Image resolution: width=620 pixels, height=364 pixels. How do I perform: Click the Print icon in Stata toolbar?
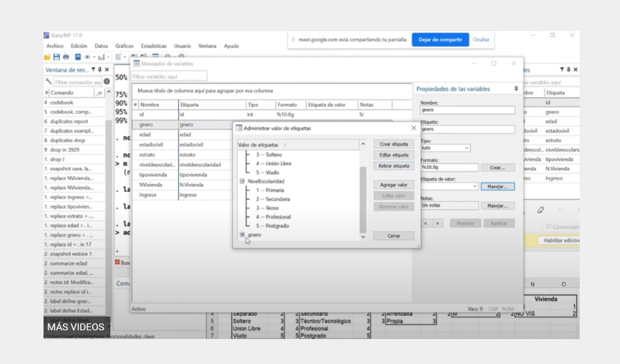point(66,57)
